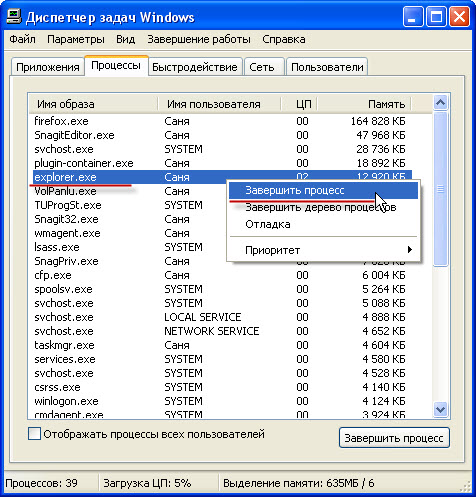Viewport: 476px width, 497px height.
Task: Click the 6 004 КБ memory value
Action: coord(384,275)
